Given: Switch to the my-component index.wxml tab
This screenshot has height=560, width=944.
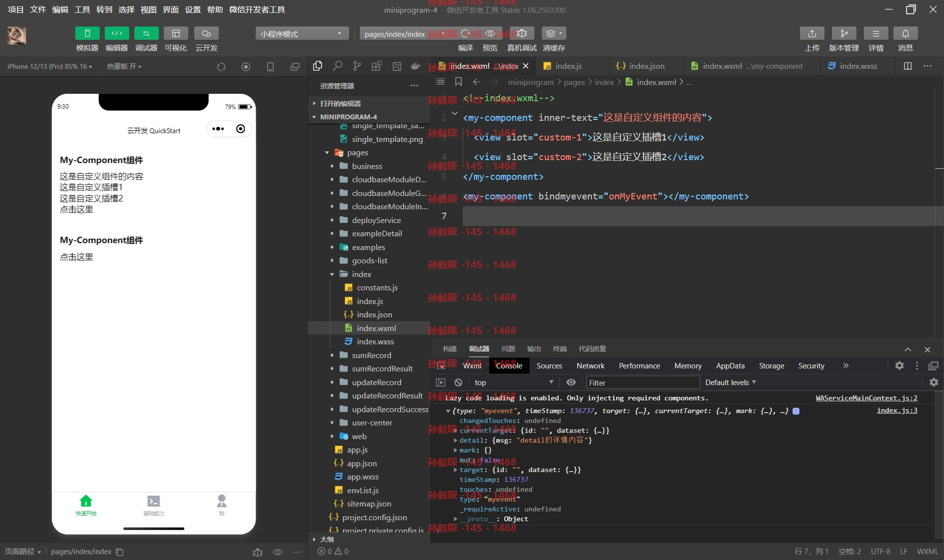Looking at the screenshot, I should (x=751, y=66).
